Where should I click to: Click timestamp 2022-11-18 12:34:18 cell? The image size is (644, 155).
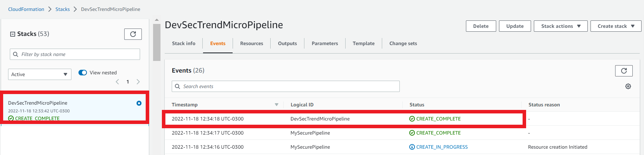208,119
